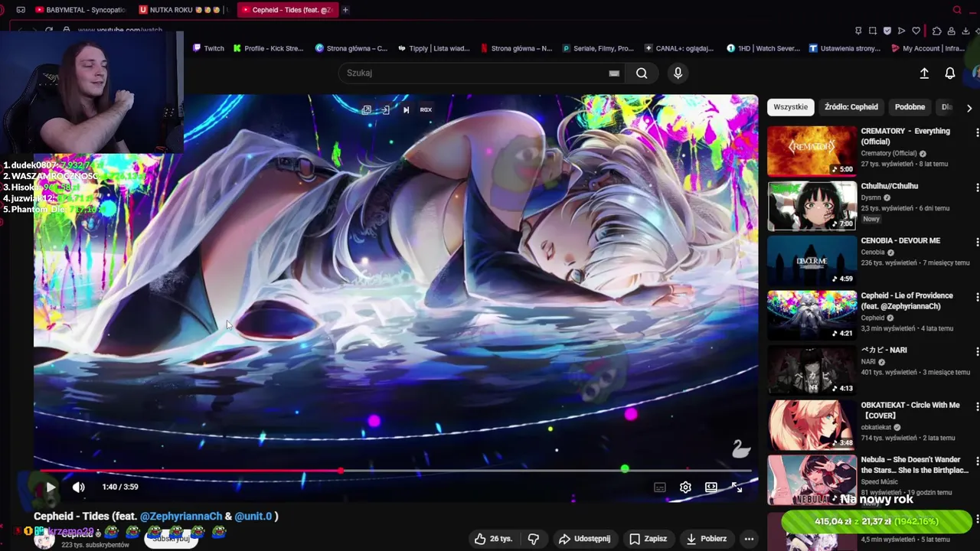Open options menu for OBKATIEKAT video
Image resolution: width=980 pixels, height=551 pixels.
[x=976, y=406]
